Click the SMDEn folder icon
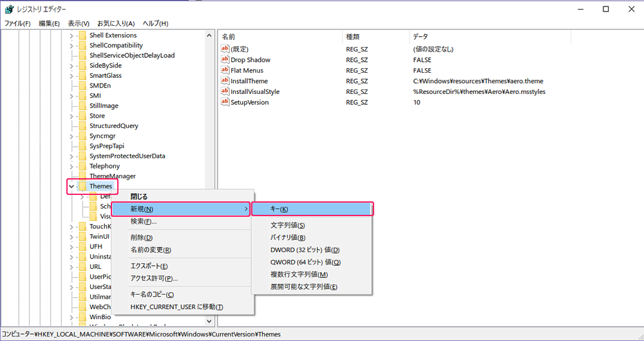This screenshot has width=644, height=341. 82,86
